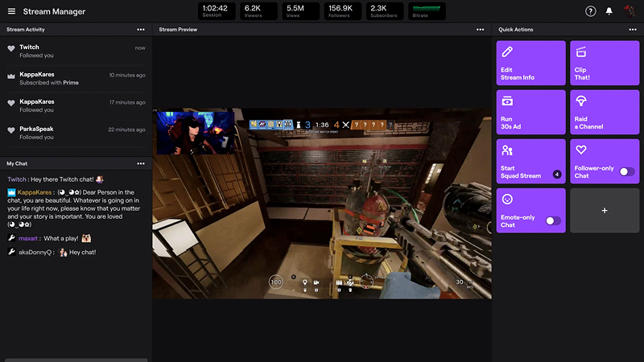Select the 1:02:42 Session stat
Viewport: 644px width, 362px height.
pyautogui.click(x=217, y=11)
